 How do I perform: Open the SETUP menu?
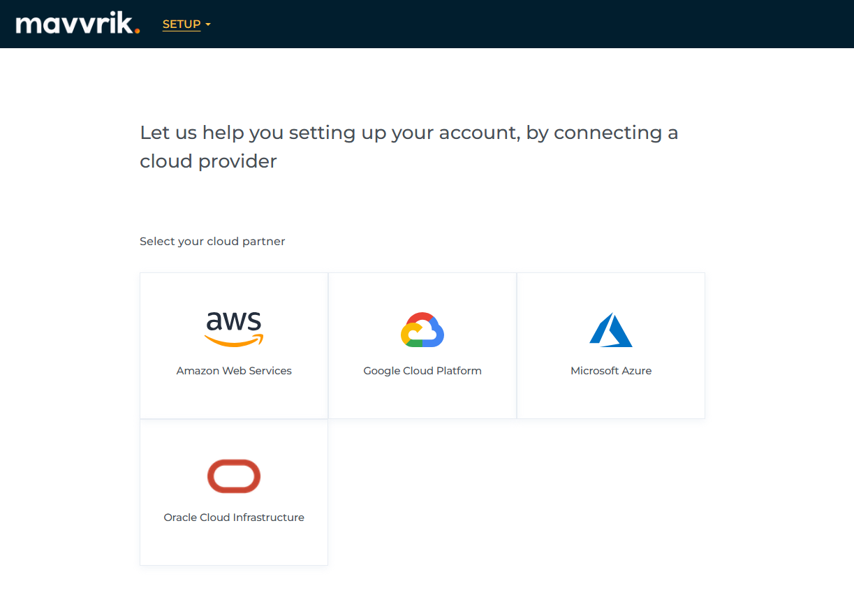[182, 24]
